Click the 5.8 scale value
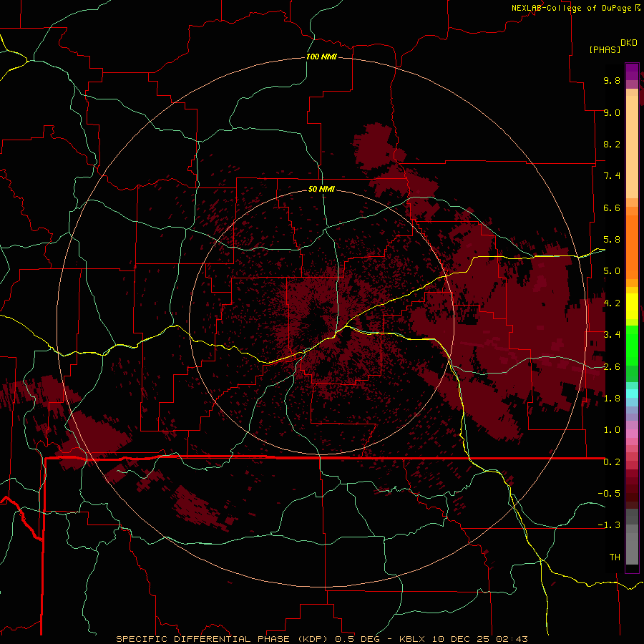Viewport: 644px width, 644px height. click(x=612, y=240)
